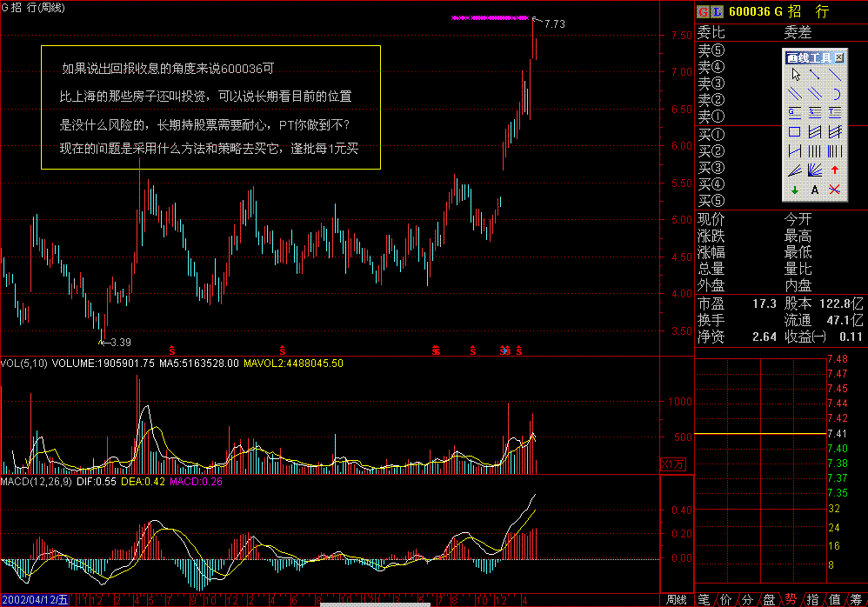
Task: Click the 委比 label
Action: pos(711,33)
